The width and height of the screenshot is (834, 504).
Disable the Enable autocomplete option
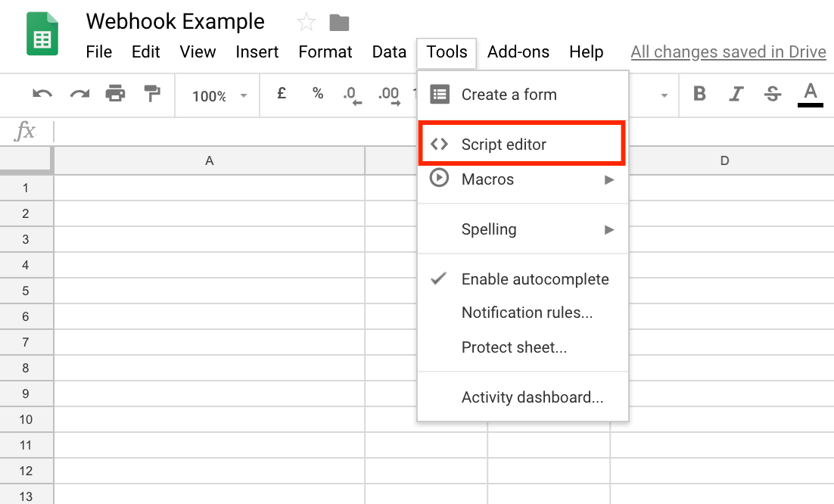(x=535, y=279)
